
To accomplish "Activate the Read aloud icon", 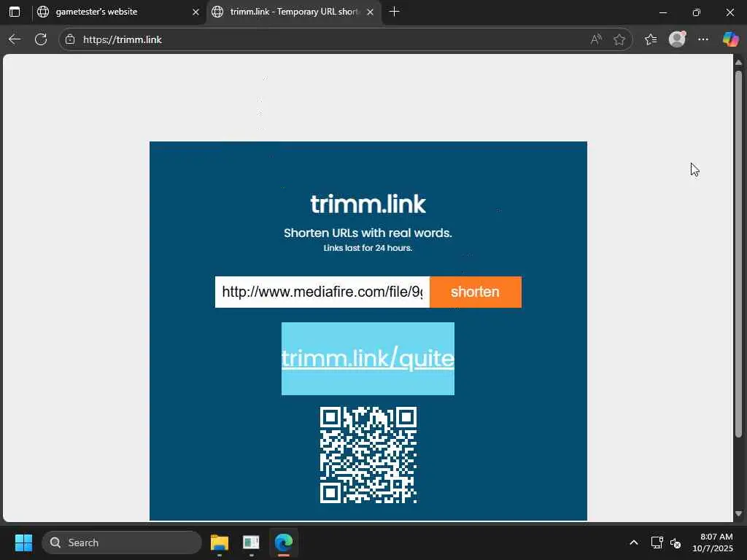I will tap(595, 39).
